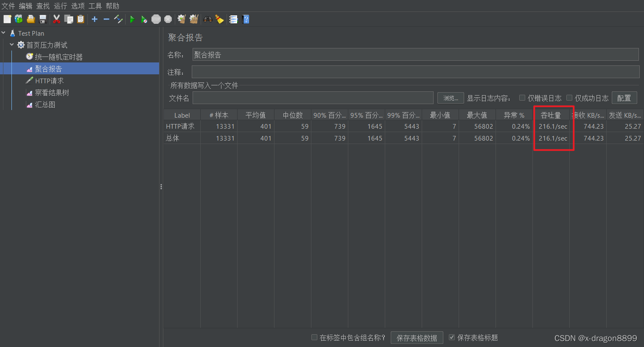
Task: Click the # 样本 column header
Action: 219,115
